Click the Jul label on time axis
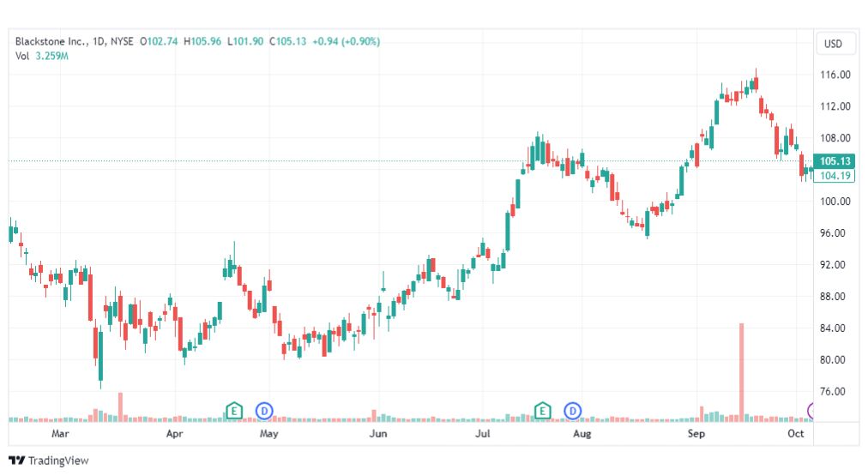The width and height of the screenshot is (868, 476). click(x=482, y=433)
